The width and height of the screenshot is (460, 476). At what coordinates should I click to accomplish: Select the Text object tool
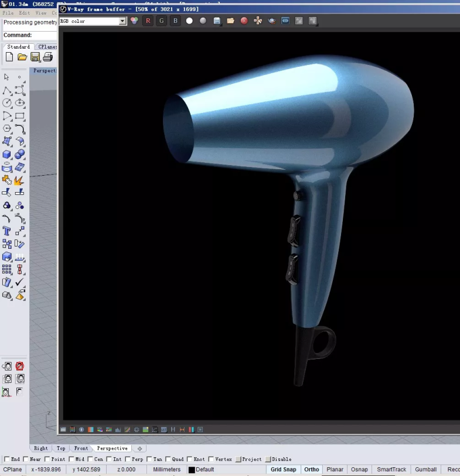6,231
